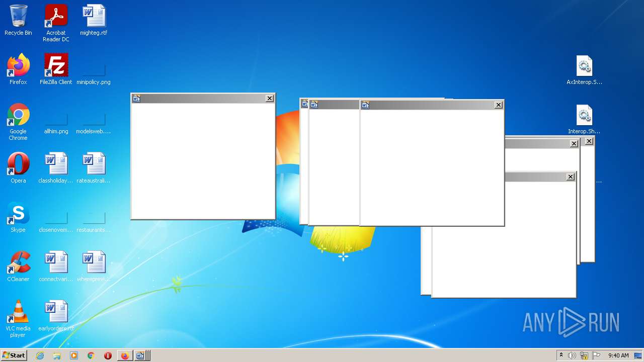Viewport: 644px width, 362px height.
Task: Select the AxInterop.S file icon
Action: click(584, 69)
